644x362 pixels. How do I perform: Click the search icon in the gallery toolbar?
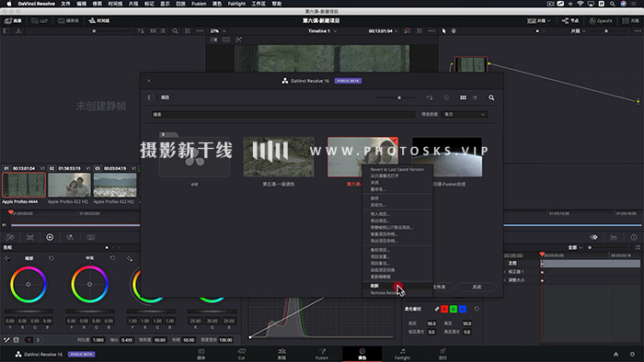tap(175, 30)
